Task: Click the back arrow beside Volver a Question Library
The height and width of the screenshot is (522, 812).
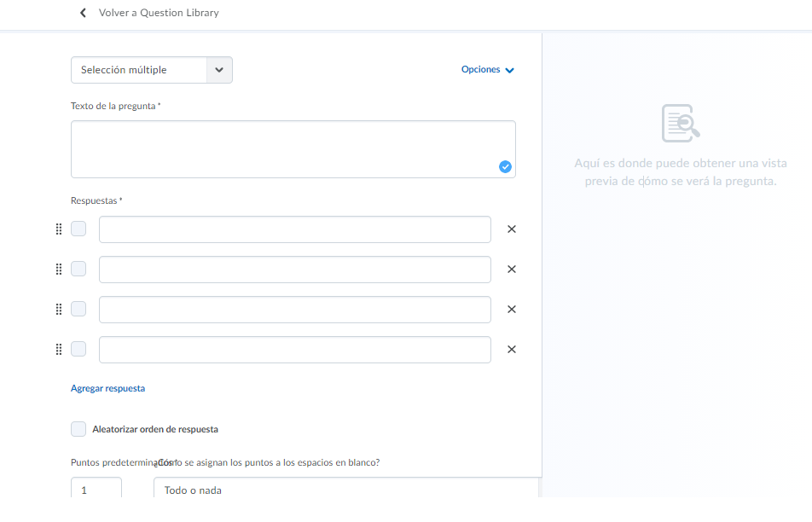Action: pos(83,13)
